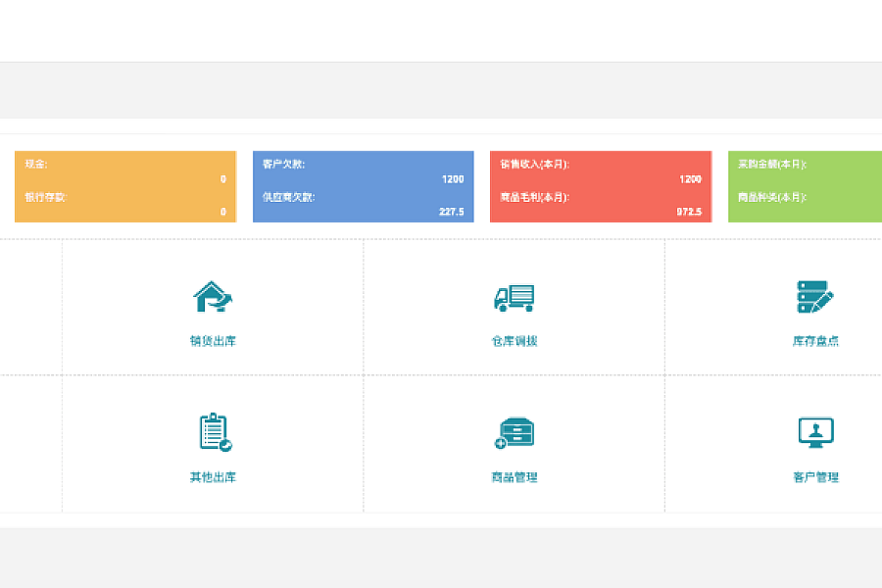The image size is (882, 588).
Task: Select the 客户欠款 label in blue card
Action: [x=283, y=165]
